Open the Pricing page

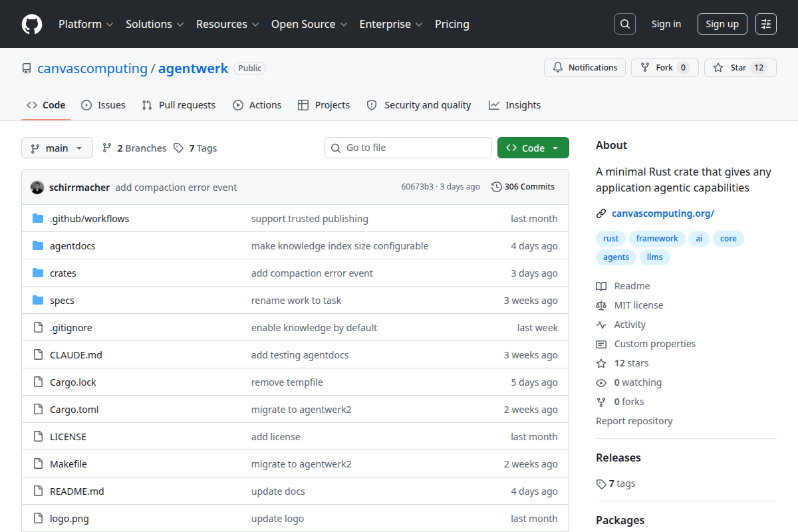(452, 24)
